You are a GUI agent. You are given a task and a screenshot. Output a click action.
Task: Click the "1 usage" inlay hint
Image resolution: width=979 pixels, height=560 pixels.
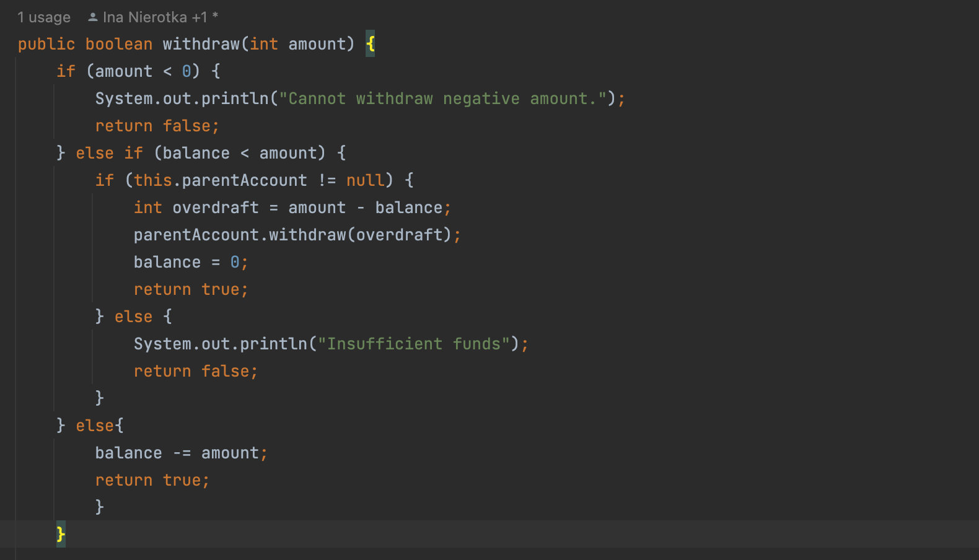point(43,17)
